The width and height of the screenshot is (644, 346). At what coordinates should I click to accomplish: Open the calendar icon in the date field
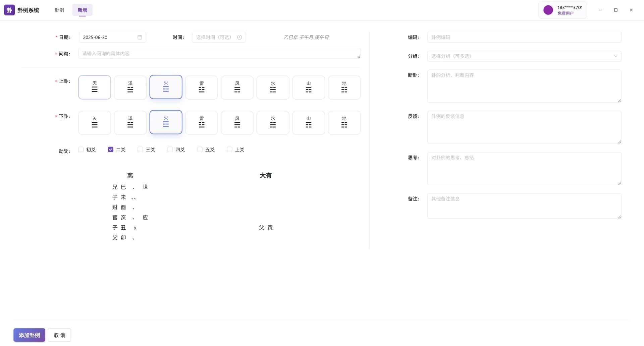pos(140,37)
